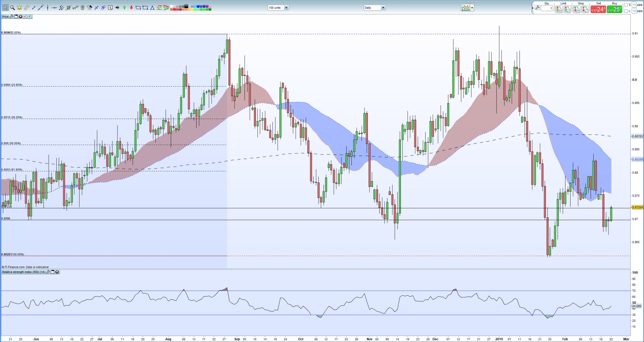Expand the indicators button dropdown arrow

[x=472, y=8]
